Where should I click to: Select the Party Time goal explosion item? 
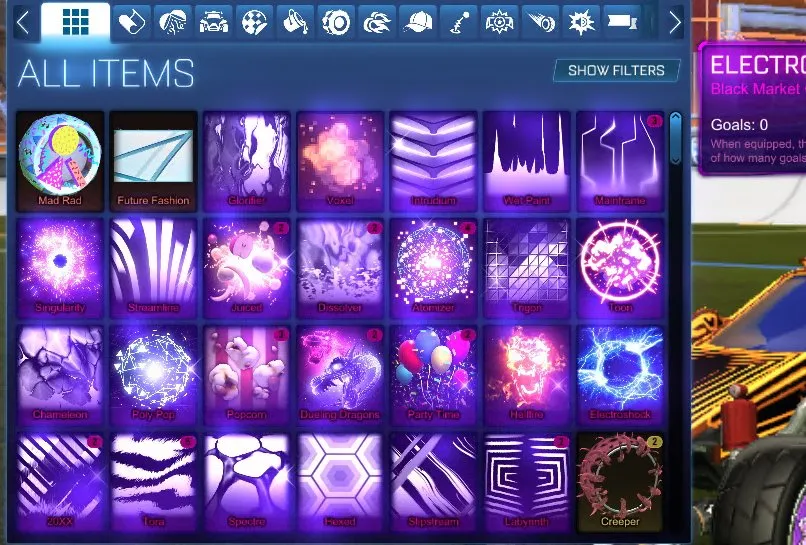point(433,375)
